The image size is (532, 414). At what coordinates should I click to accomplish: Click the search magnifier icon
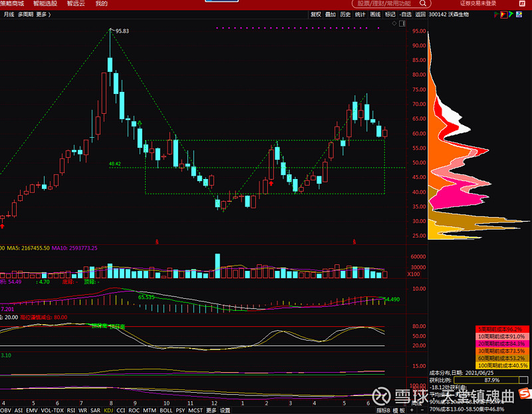click(423, 3)
